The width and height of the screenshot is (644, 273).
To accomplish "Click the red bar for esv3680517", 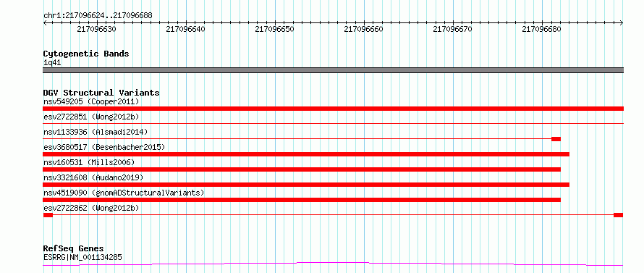I will (x=306, y=154).
